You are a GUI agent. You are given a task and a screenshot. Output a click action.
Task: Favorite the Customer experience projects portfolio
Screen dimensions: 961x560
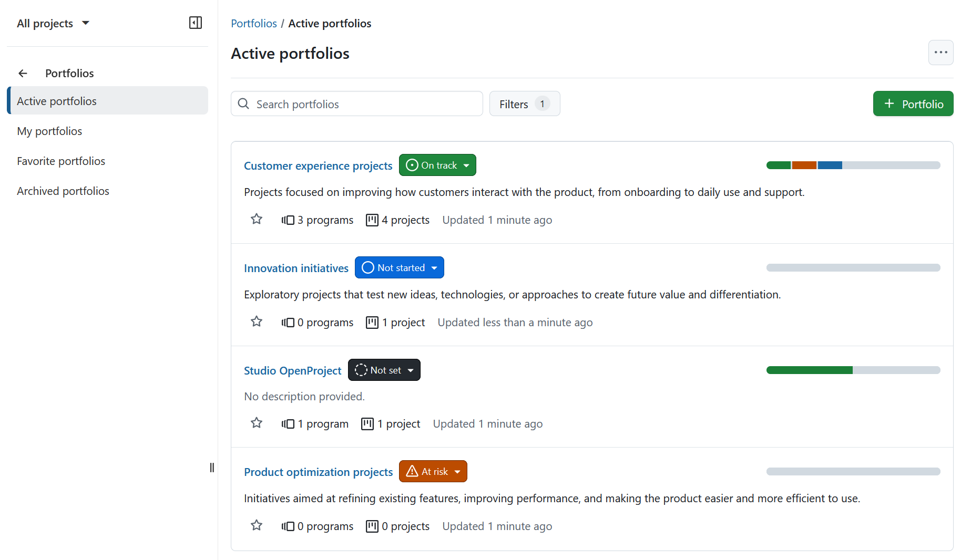pos(256,219)
